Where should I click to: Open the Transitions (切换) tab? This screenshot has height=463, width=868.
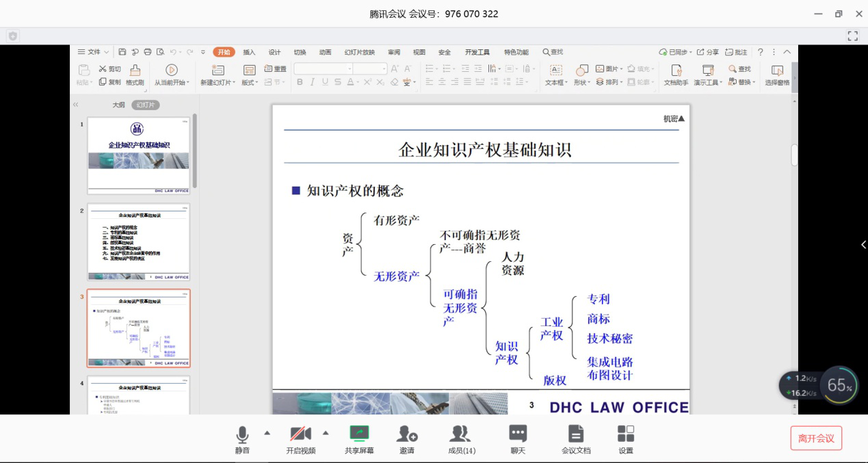tap(300, 52)
